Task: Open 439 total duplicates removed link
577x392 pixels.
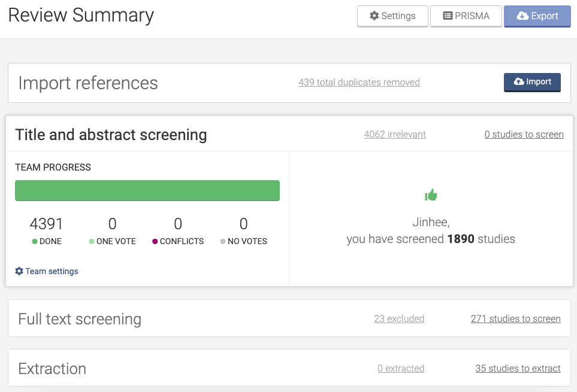Action: tap(359, 83)
